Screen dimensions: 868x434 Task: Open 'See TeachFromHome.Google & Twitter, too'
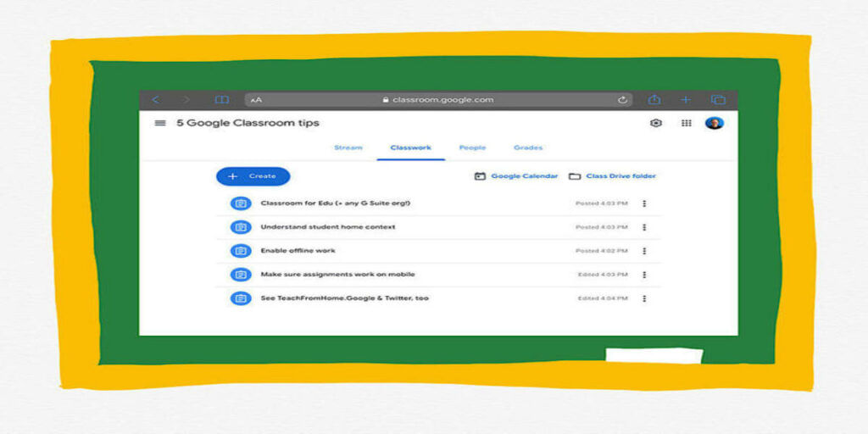[x=344, y=298]
